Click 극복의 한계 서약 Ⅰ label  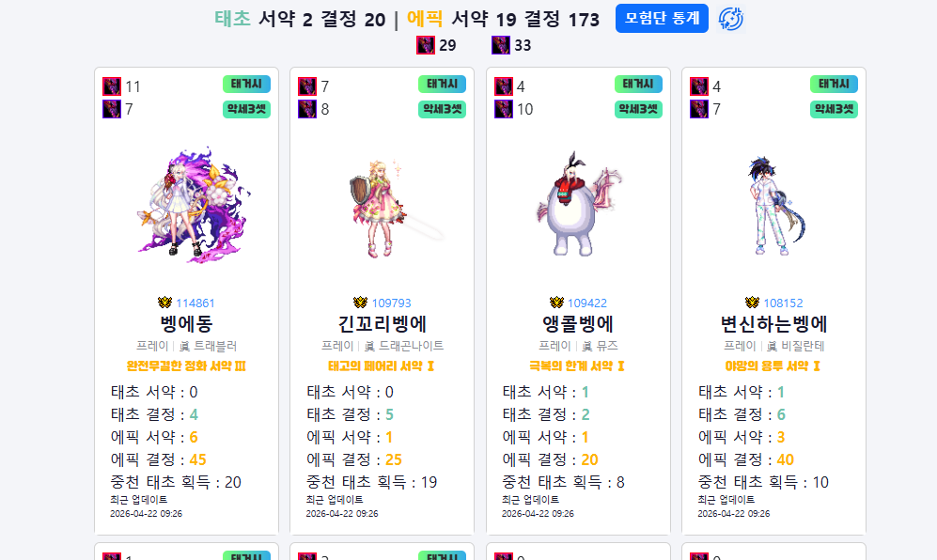click(578, 366)
